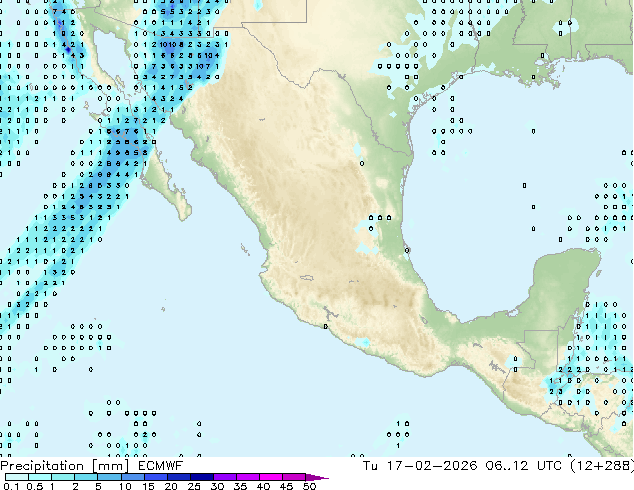Select the "(12+288)" forecast offset text

tap(602, 466)
